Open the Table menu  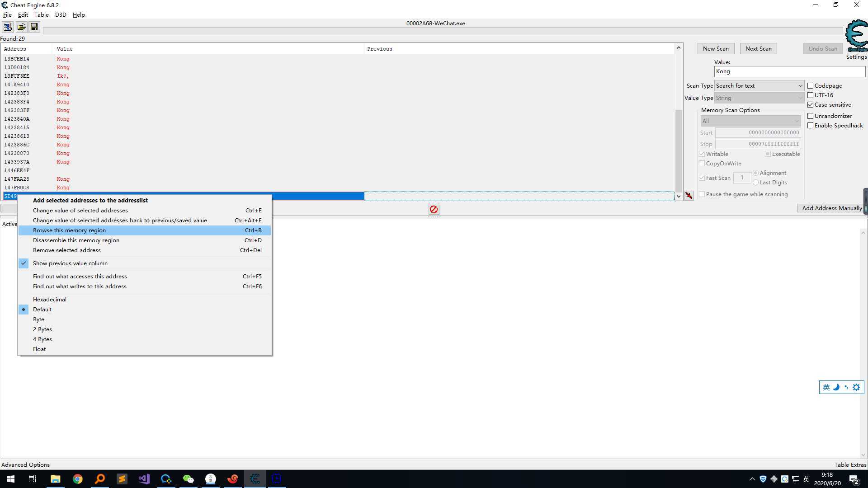[x=41, y=14]
